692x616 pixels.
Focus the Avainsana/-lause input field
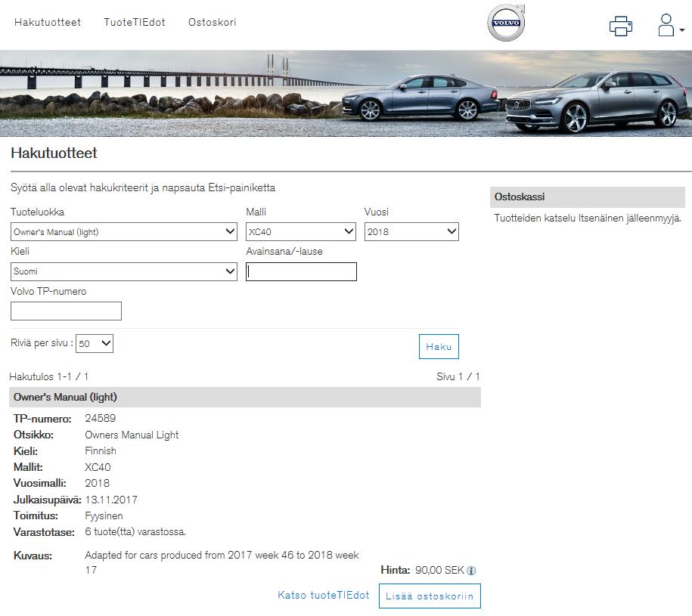coord(301,271)
